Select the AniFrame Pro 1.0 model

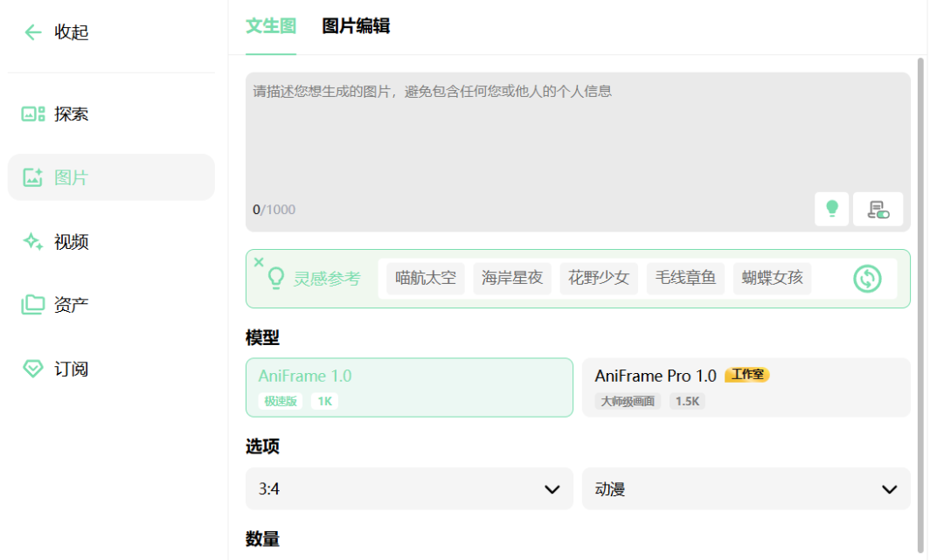[x=746, y=387]
